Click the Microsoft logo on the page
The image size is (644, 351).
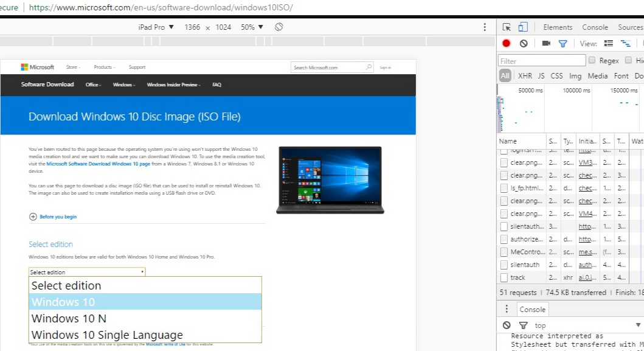37,67
